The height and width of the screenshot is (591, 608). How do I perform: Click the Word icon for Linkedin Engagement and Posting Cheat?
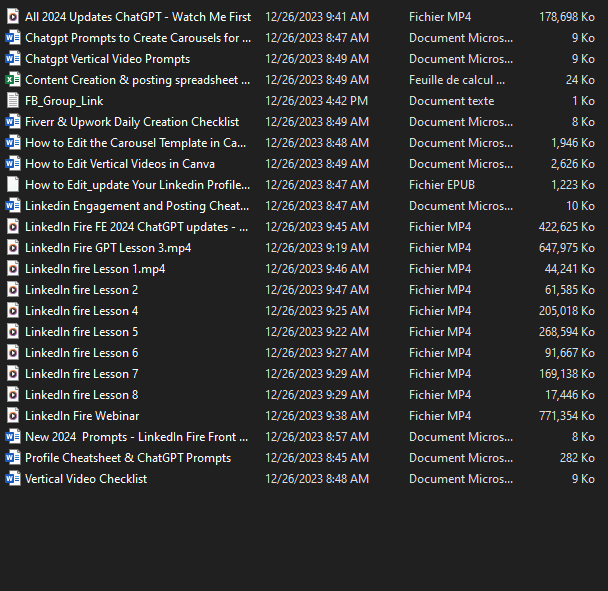(13, 206)
